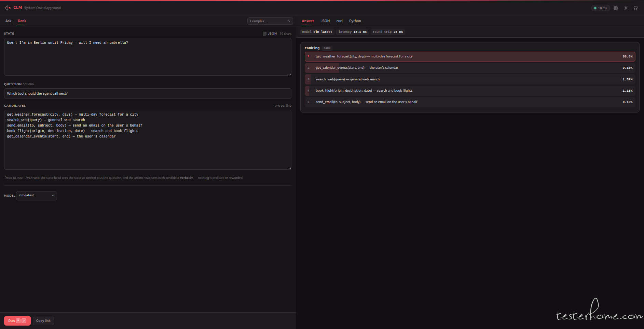This screenshot has width=644, height=329.
Task: Click the Question input field
Action: (x=148, y=93)
